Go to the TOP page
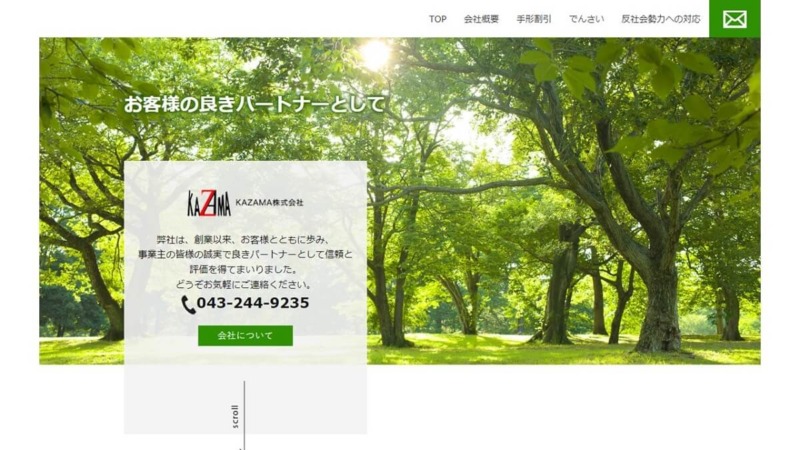Viewport: 800px width, 450px height. click(x=437, y=19)
